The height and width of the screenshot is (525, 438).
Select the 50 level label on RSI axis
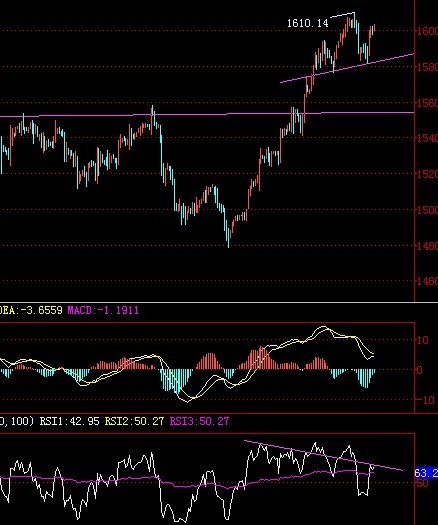click(422, 483)
